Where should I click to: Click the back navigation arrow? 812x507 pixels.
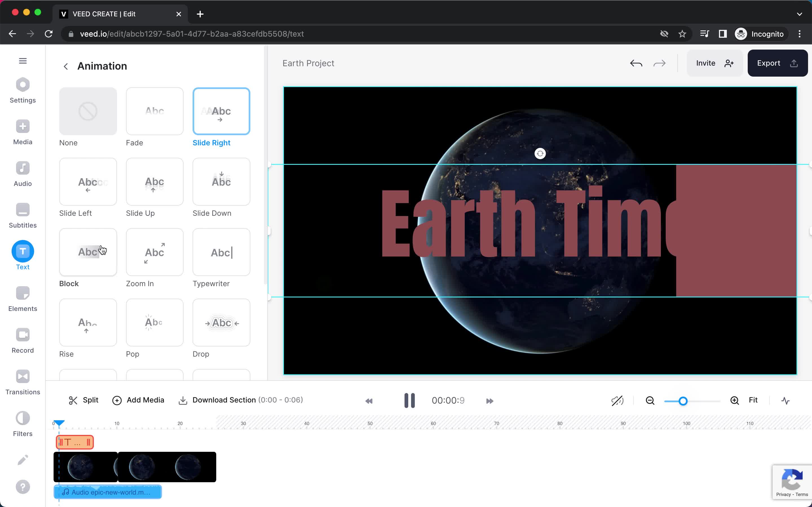coord(65,65)
